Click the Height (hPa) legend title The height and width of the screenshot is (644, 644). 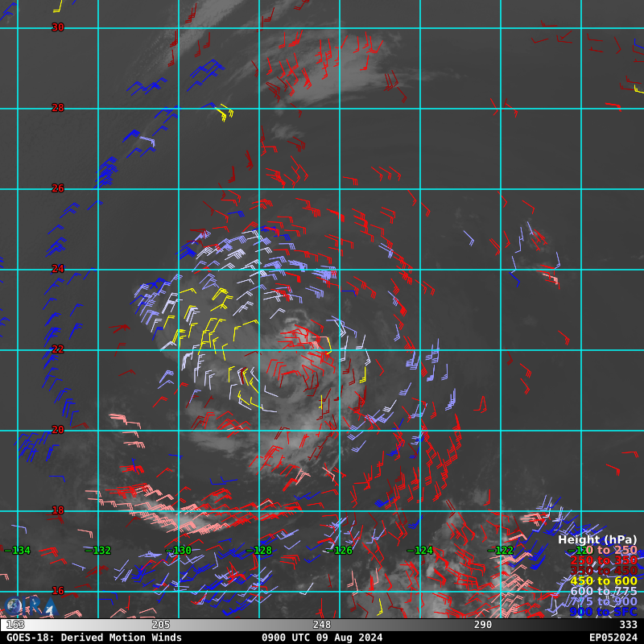pos(597,540)
